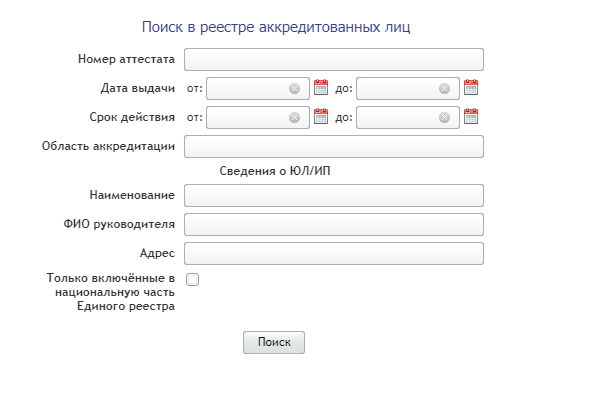
Task: Enable the national part of Единого реестра checkbox
Action: point(192,280)
